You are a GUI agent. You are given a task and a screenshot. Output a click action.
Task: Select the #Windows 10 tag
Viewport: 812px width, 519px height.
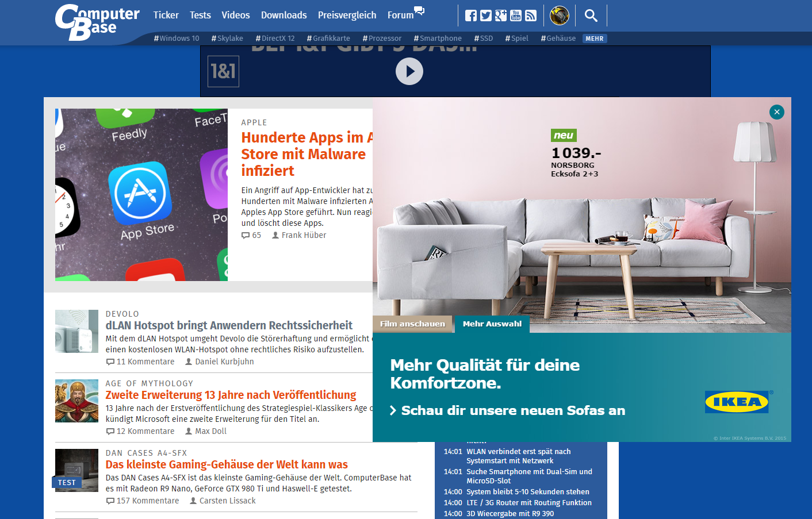click(x=177, y=39)
